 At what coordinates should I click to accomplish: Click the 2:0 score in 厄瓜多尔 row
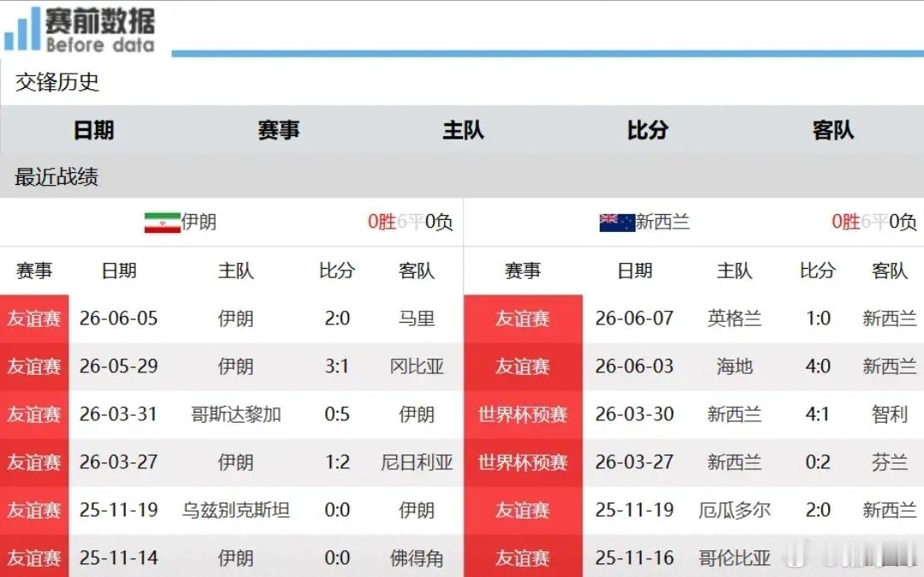[x=818, y=509]
